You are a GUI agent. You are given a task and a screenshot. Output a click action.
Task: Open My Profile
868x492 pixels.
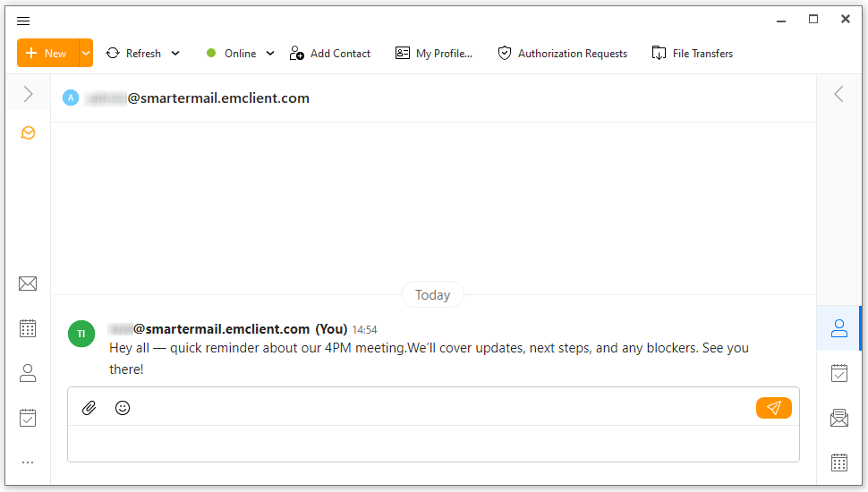tap(434, 54)
